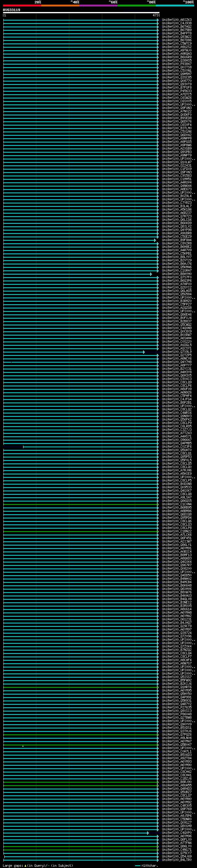Click the orange ~40% identity legend segment
Screen dimensions: 197x868
point(60,6)
